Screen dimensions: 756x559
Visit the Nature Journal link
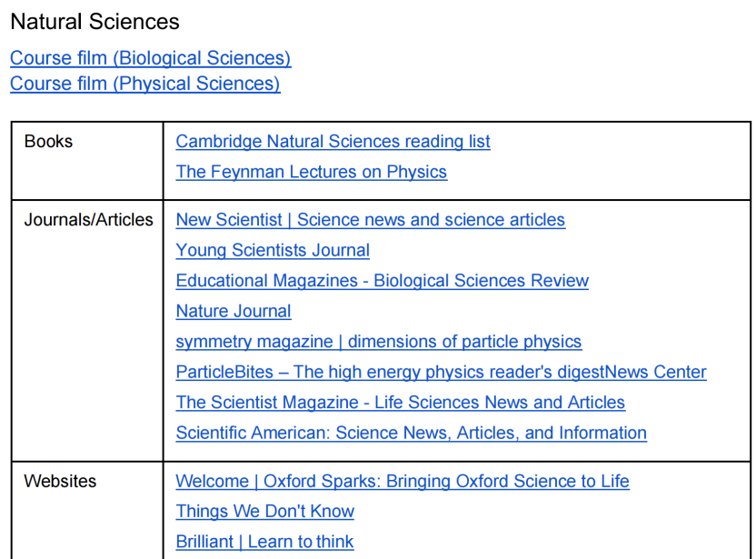point(234,311)
